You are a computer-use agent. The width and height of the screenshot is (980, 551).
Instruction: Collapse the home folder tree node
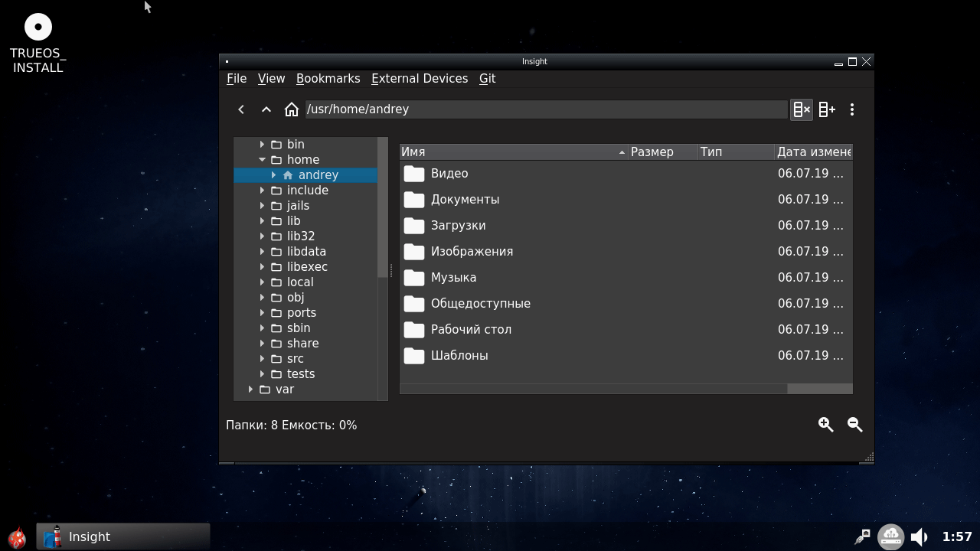(x=263, y=160)
